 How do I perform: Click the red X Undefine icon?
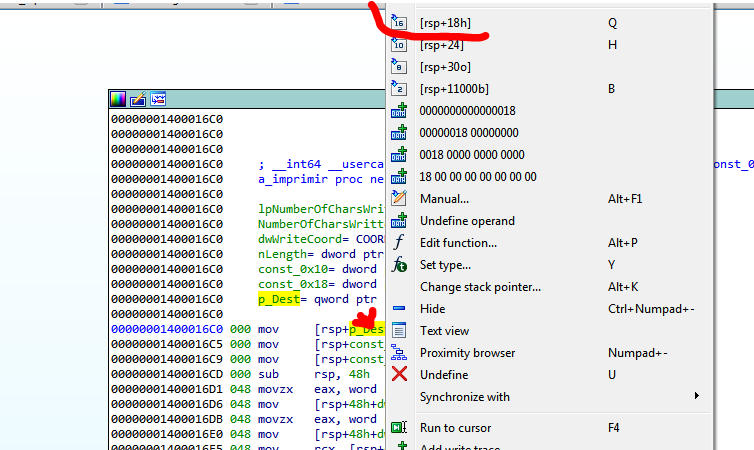tap(399, 374)
